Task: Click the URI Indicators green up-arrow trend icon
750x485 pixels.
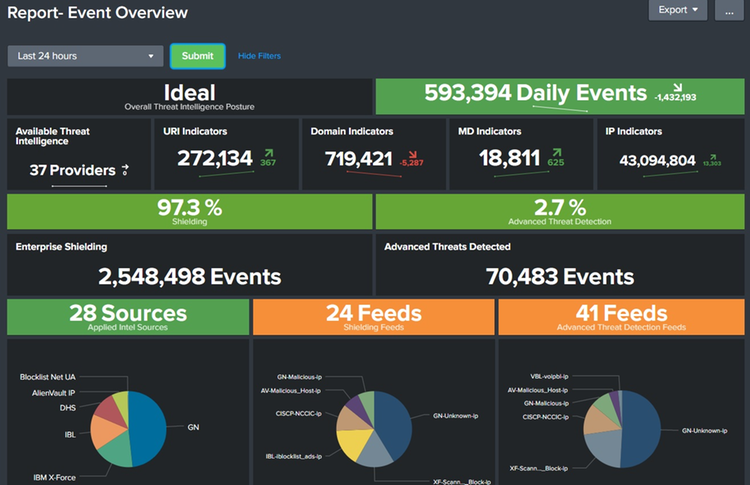Action: pos(268,150)
